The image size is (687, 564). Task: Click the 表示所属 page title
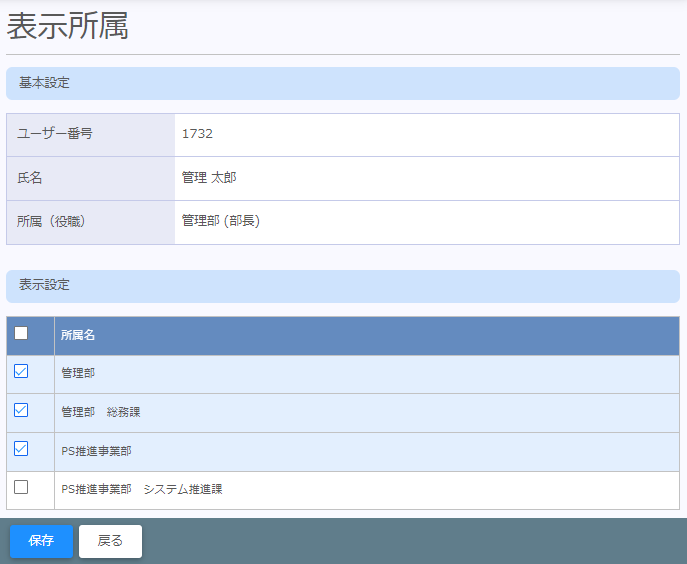pos(68,26)
